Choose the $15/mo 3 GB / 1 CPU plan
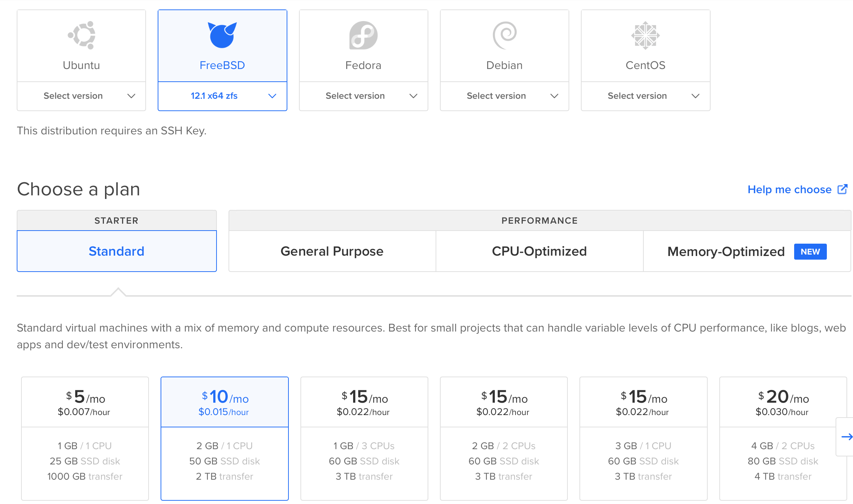The image size is (853, 504). 643,438
